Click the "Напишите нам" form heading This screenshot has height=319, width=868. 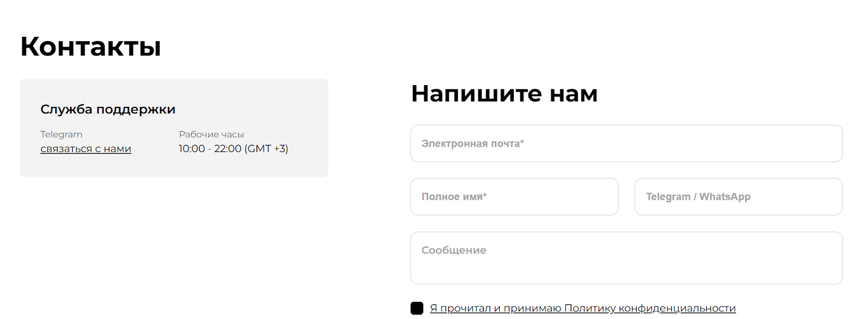(x=504, y=94)
